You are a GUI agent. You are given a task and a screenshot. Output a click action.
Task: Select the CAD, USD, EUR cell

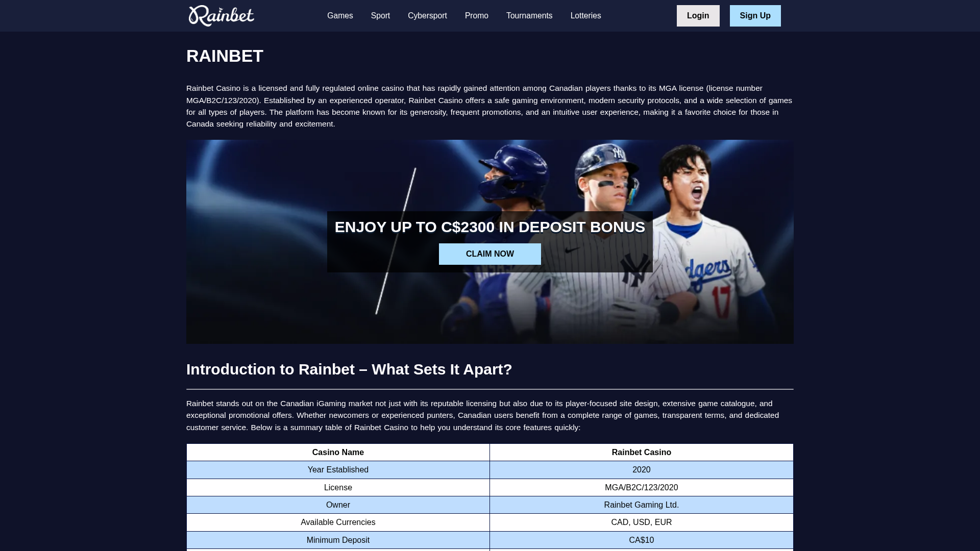tap(642, 522)
